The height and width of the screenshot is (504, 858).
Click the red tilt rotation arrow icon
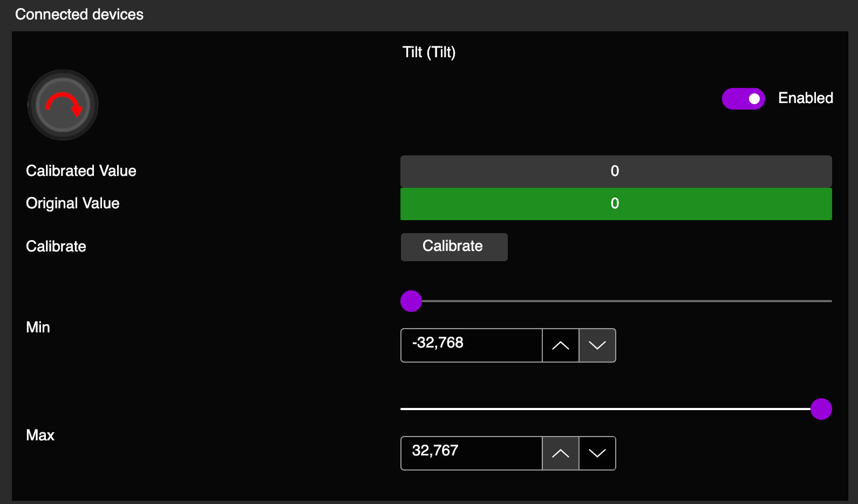63,105
